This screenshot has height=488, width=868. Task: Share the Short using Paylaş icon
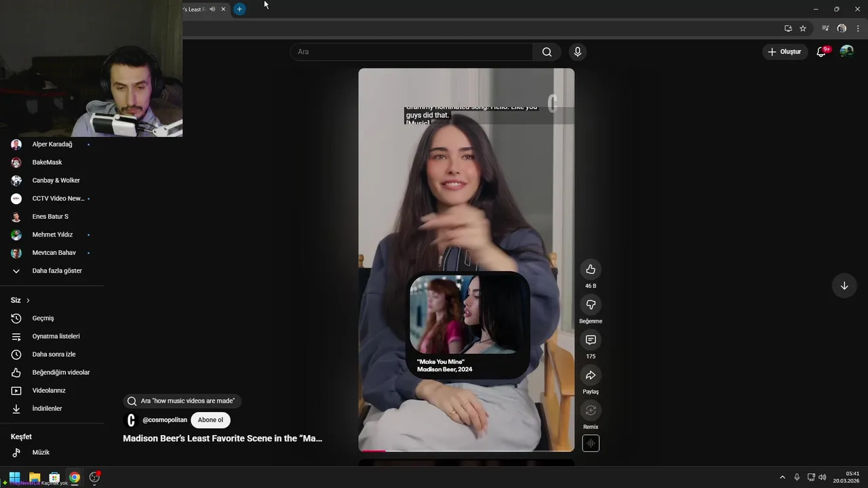[x=591, y=375]
